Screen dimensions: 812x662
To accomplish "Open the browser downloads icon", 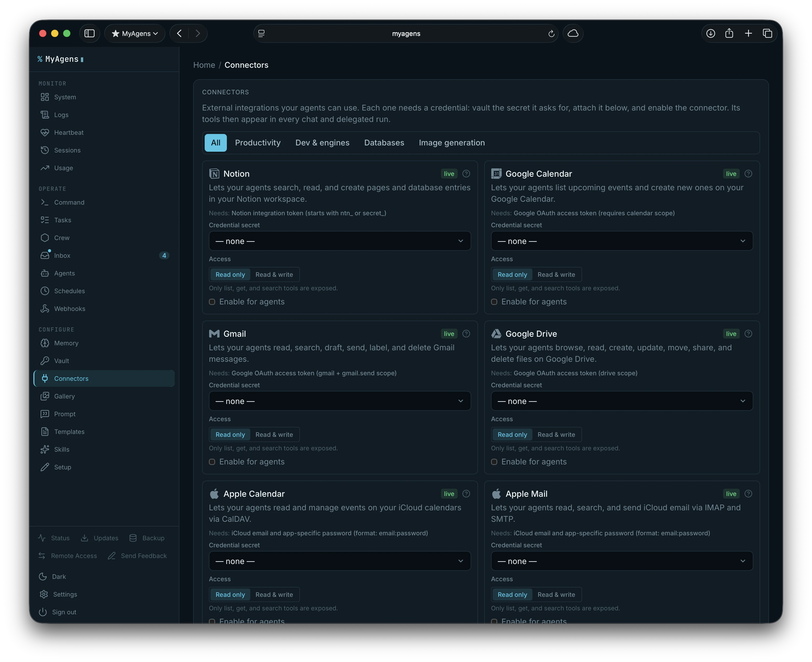I will [710, 34].
